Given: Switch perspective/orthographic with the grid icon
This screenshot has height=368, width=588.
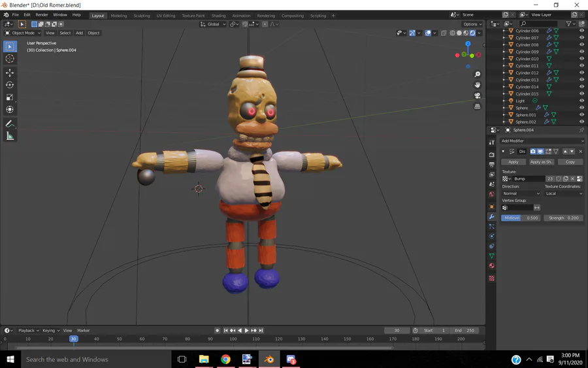Looking at the screenshot, I should click(478, 107).
